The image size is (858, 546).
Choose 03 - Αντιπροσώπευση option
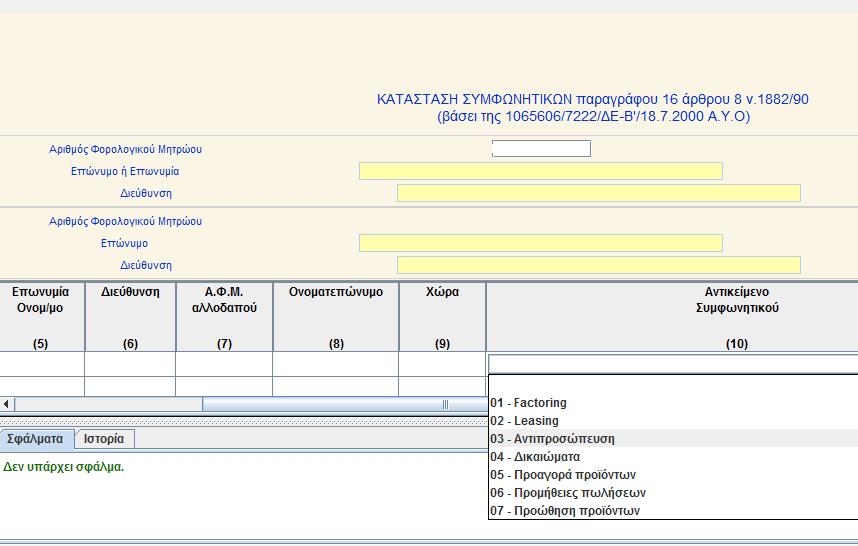click(x=673, y=439)
